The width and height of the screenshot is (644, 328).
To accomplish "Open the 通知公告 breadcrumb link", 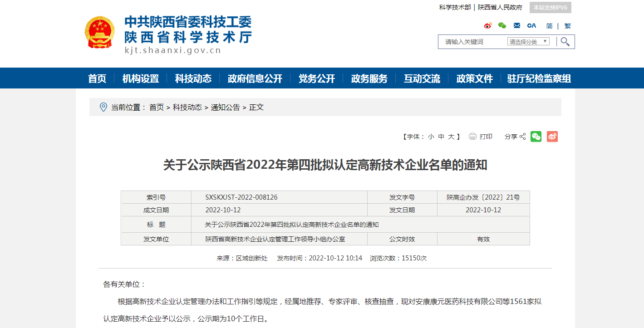I will coord(224,108).
